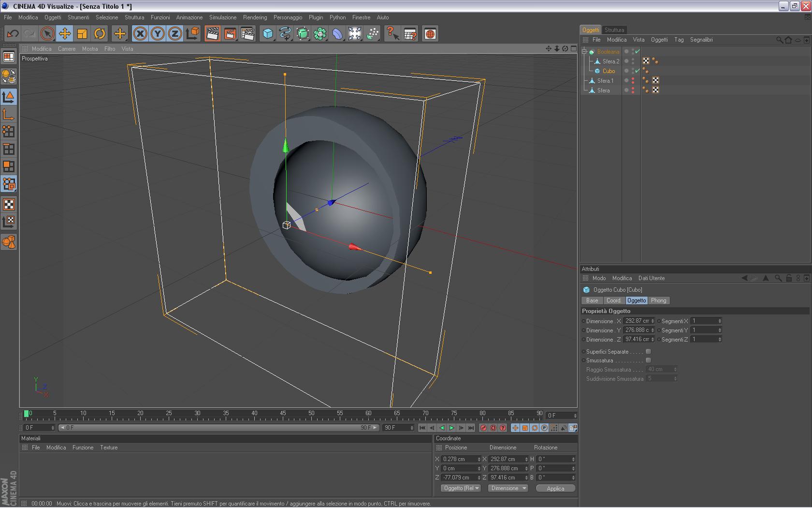Viewport: 812px width, 508px height.
Task: Select the Scale tool in the toolbar
Action: (x=82, y=34)
